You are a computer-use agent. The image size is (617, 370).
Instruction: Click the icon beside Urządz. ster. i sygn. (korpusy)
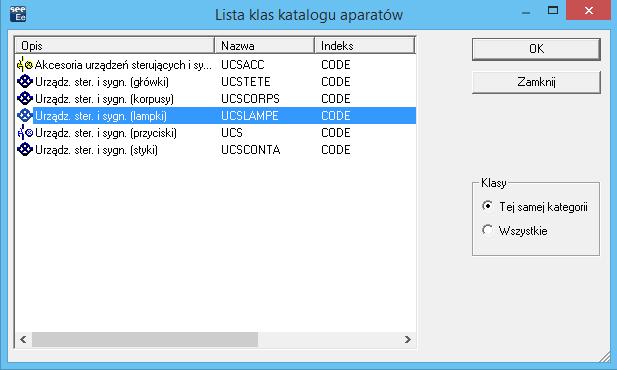coord(25,99)
